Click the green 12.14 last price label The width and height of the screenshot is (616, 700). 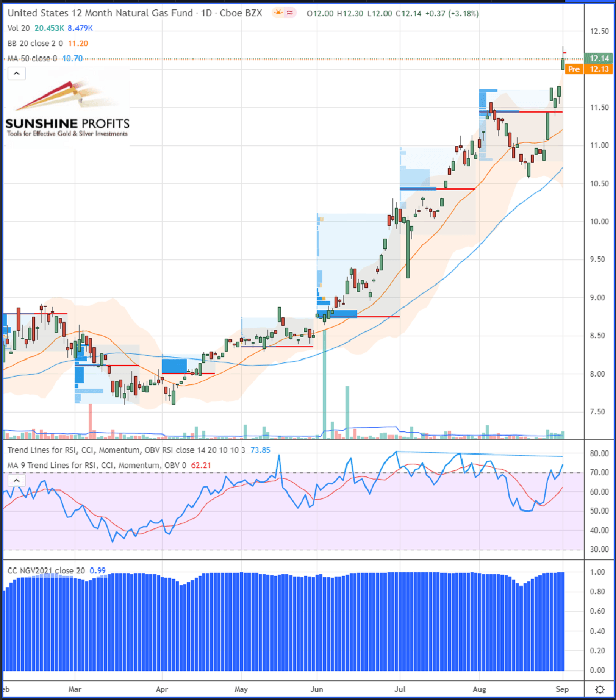pos(599,59)
